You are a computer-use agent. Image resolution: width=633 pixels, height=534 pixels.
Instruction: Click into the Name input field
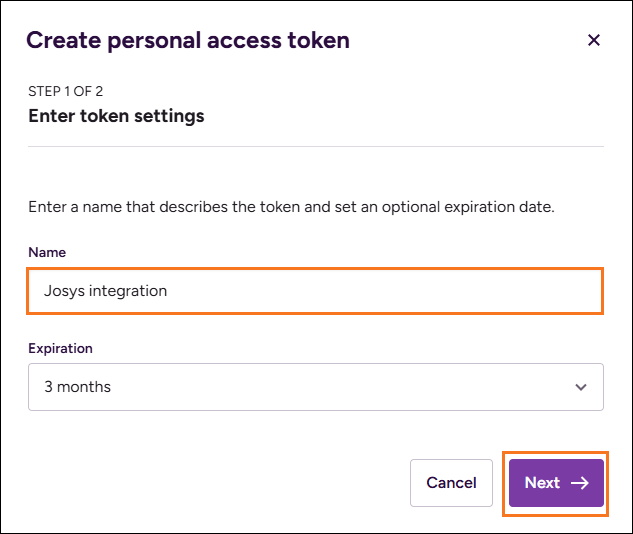pyautogui.click(x=315, y=291)
